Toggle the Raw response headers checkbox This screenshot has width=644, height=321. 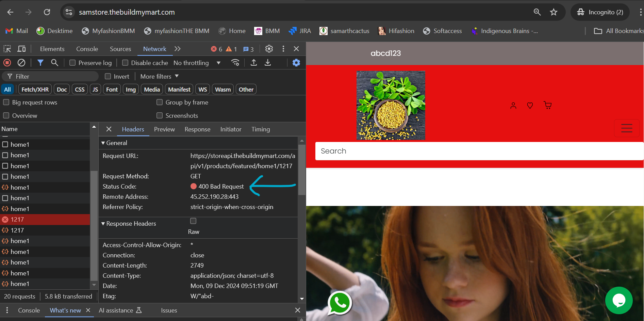[x=193, y=221]
